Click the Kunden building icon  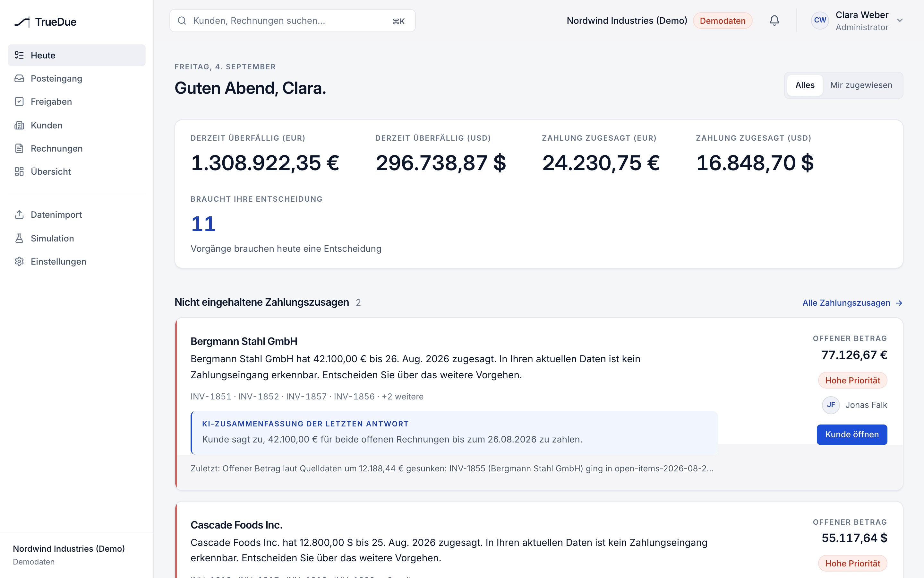pyautogui.click(x=19, y=125)
